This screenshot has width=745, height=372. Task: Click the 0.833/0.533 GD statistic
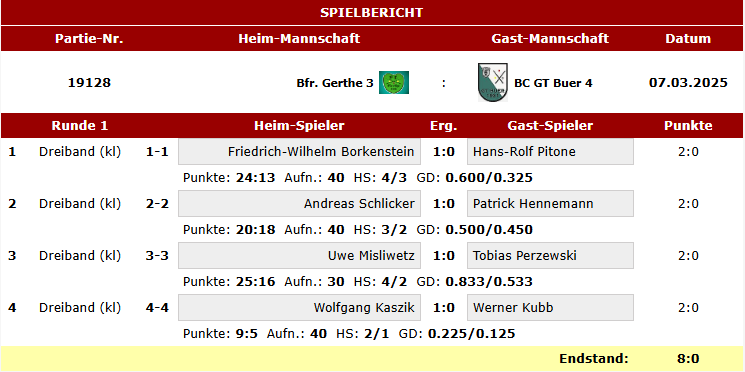489,282
